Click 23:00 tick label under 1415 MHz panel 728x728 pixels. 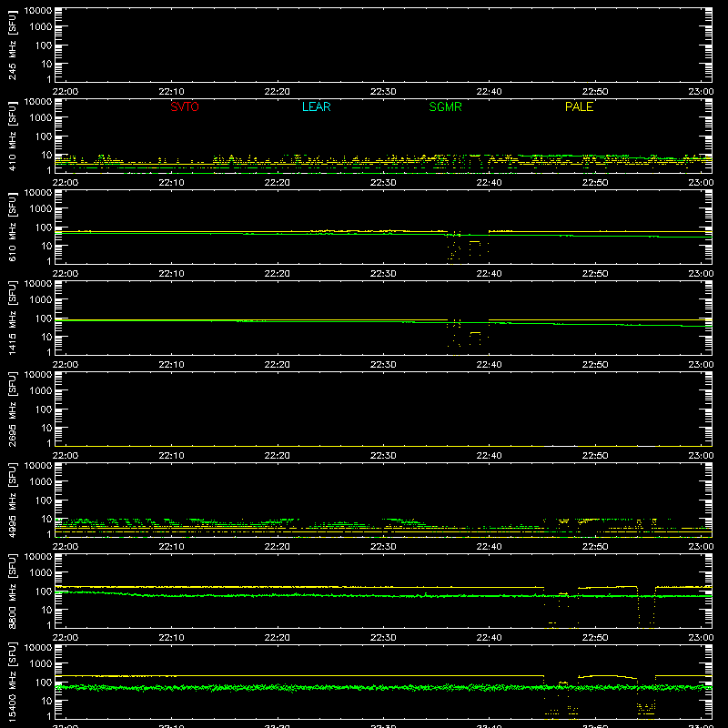point(701,365)
